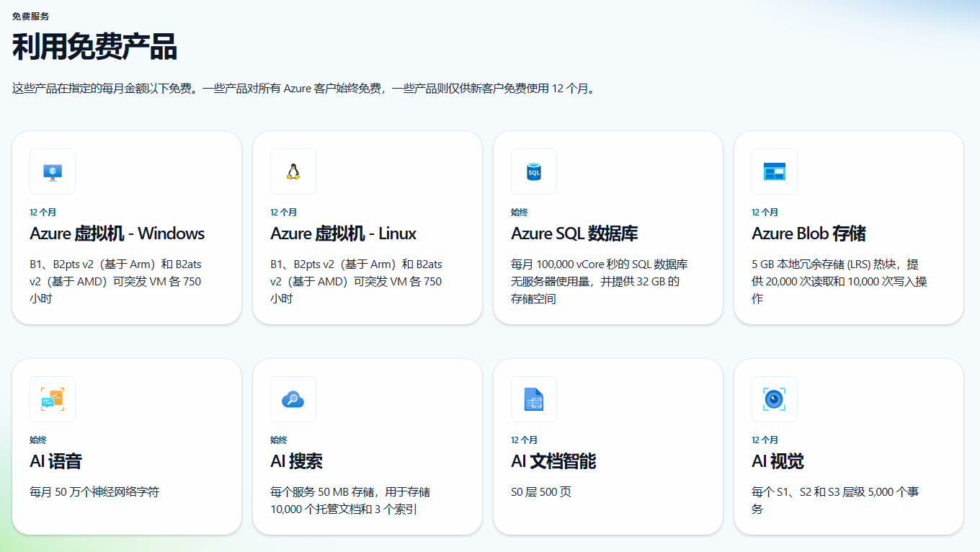Open the Azure SQL 数据库 title
980x552 pixels.
[574, 233]
